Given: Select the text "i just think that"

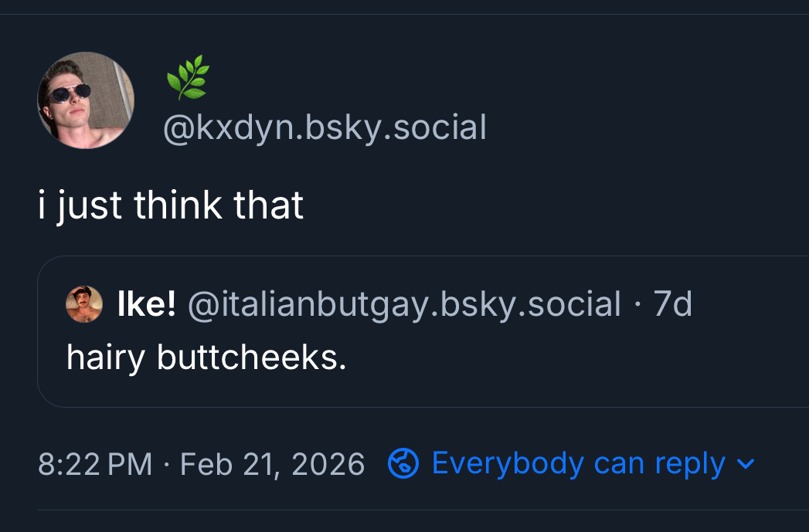Looking at the screenshot, I should point(171,205).
